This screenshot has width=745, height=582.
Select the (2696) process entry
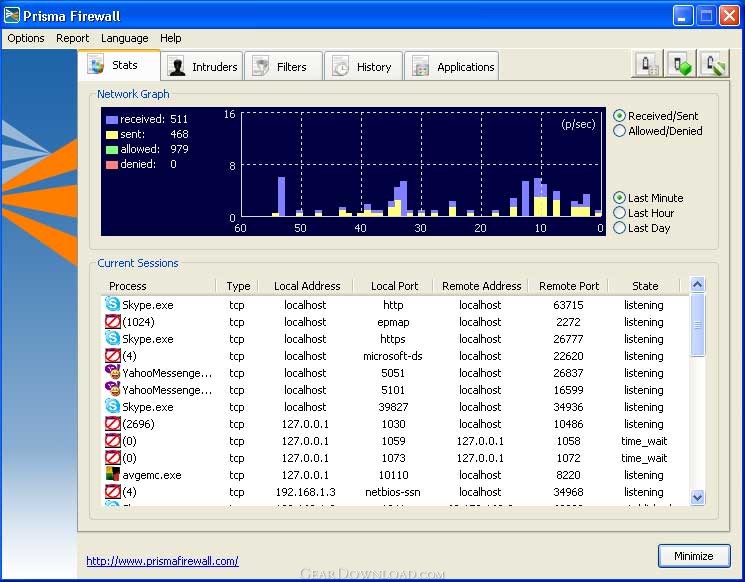(138, 424)
